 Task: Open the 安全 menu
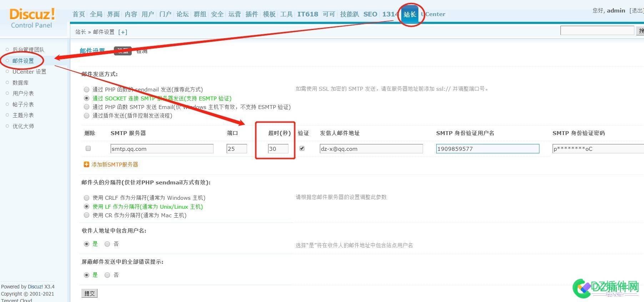pos(217,14)
